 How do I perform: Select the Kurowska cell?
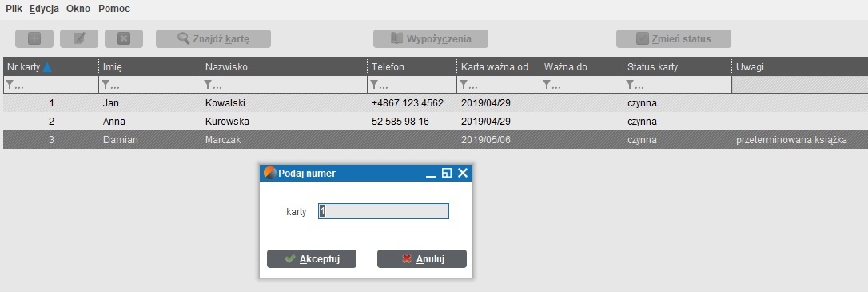click(284, 122)
